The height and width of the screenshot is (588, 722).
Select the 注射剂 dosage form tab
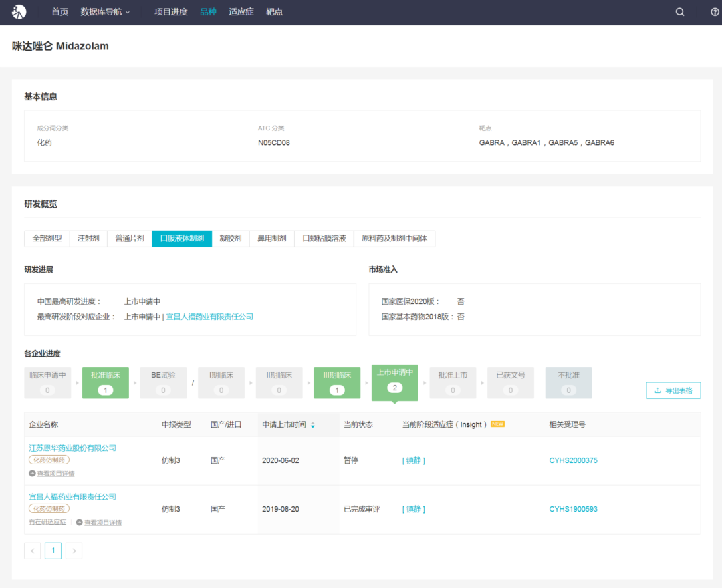tap(88, 239)
